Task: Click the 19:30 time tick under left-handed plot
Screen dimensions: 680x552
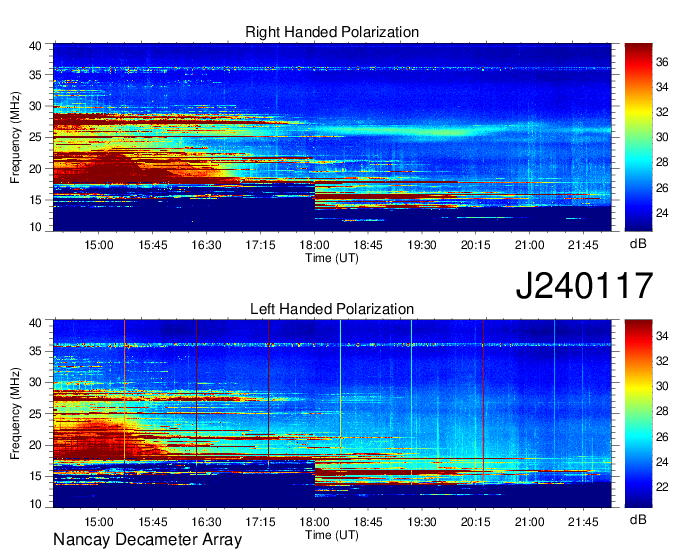Action: point(422,521)
